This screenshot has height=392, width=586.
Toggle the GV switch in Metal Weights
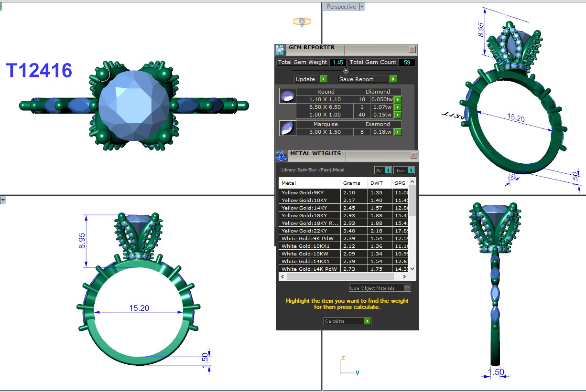pyautogui.click(x=388, y=170)
